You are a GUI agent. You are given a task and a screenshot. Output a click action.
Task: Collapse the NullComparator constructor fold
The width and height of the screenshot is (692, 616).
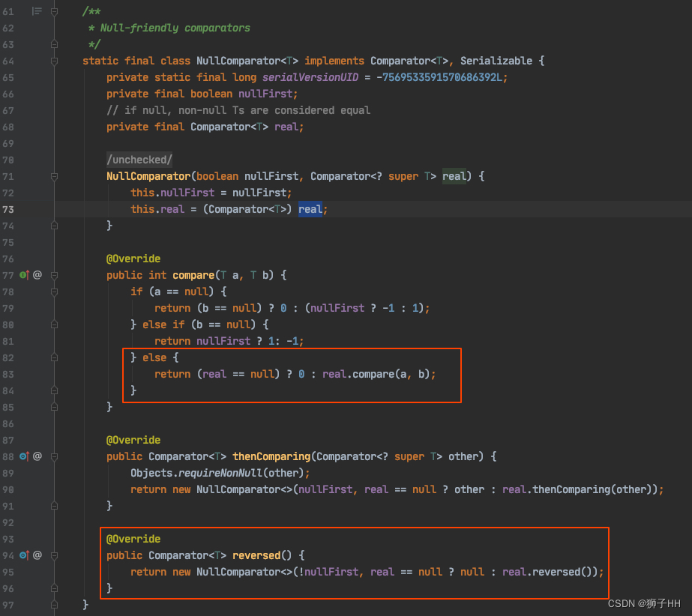(x=53, y=176)
